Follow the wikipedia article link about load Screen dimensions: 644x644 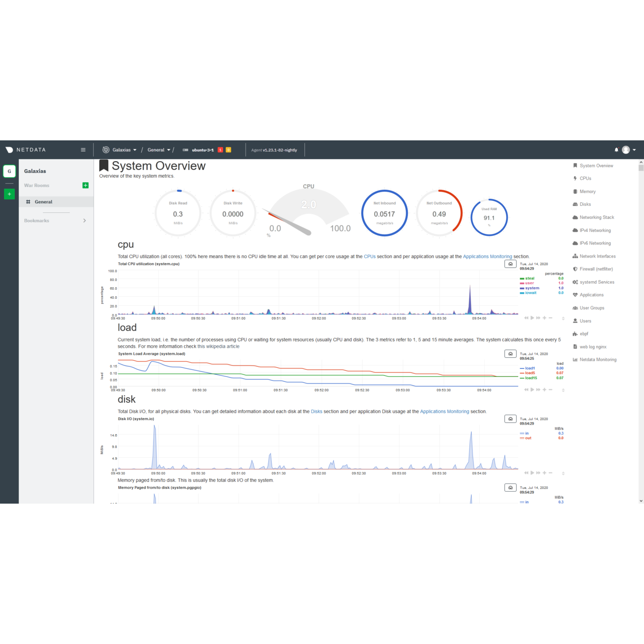219,346
